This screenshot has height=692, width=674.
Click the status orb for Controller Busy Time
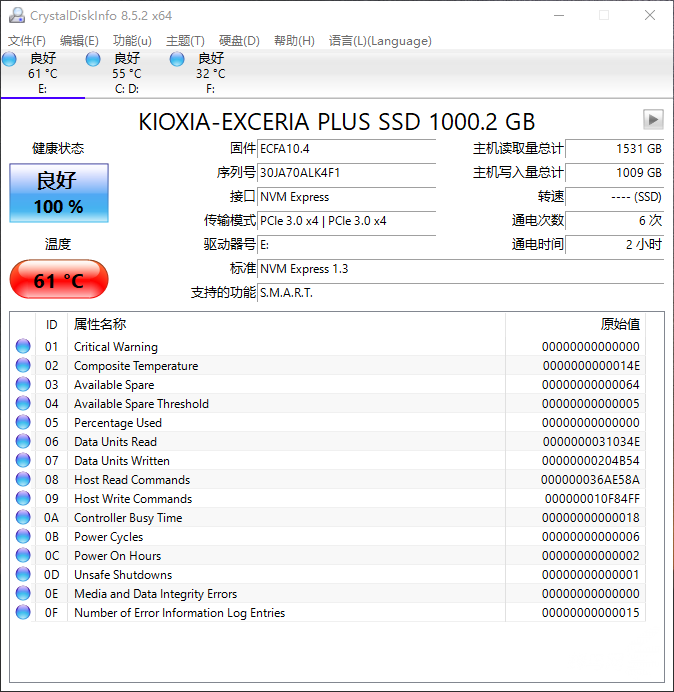[x=23, y=517]
